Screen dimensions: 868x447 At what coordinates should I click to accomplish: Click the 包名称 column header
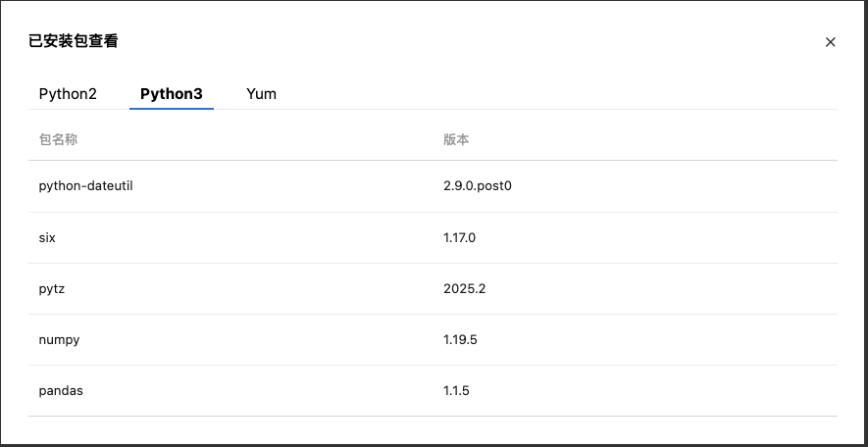(x=58, y=139)
